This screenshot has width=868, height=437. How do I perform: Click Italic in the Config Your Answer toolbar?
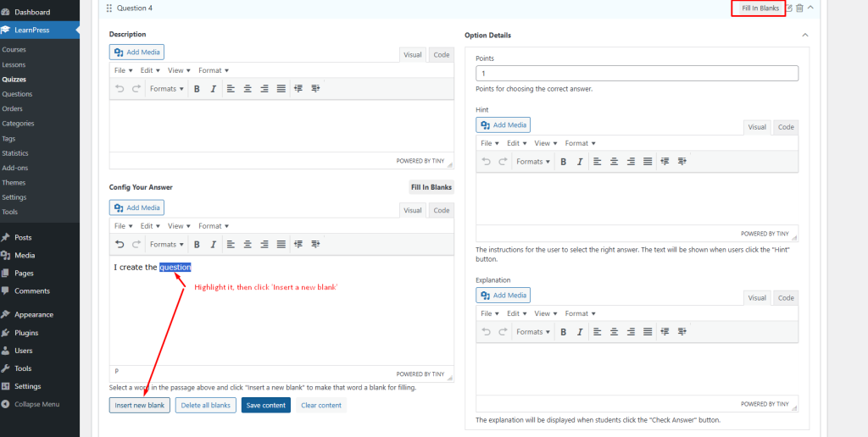tap(213, 245)
